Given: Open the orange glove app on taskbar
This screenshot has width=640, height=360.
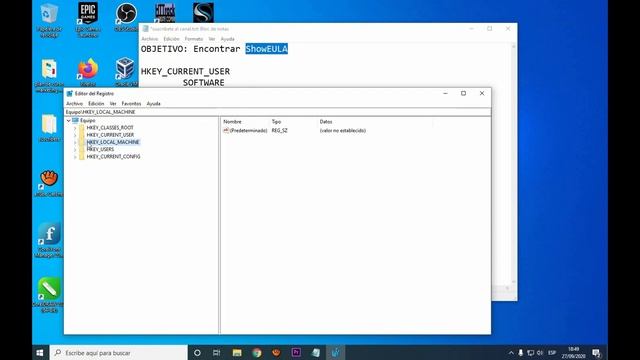Looking at the screenshot, I should (x=276, y=353).
